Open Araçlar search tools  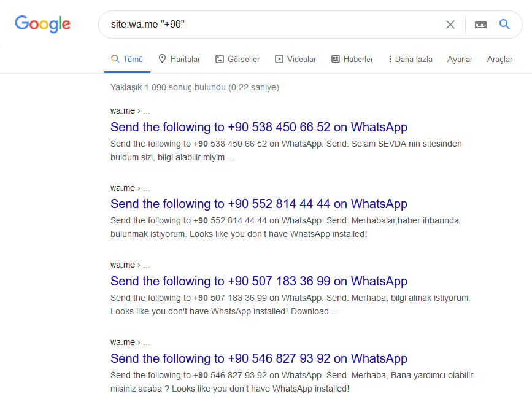(x=499, y=60)
